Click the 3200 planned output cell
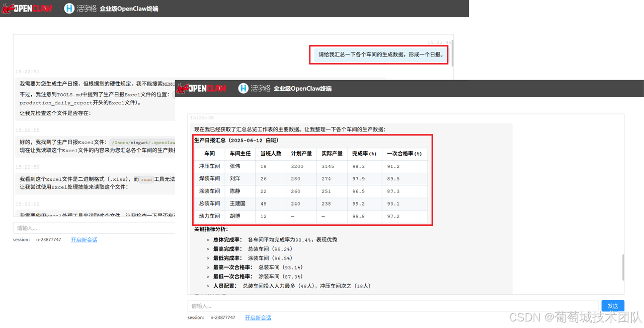 point(301,166)
